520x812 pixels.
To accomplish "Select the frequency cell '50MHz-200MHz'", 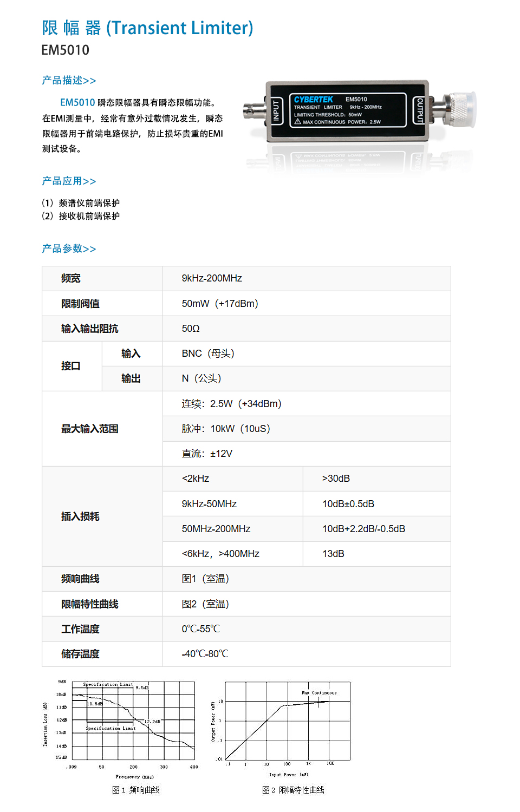I will point(216,529).
